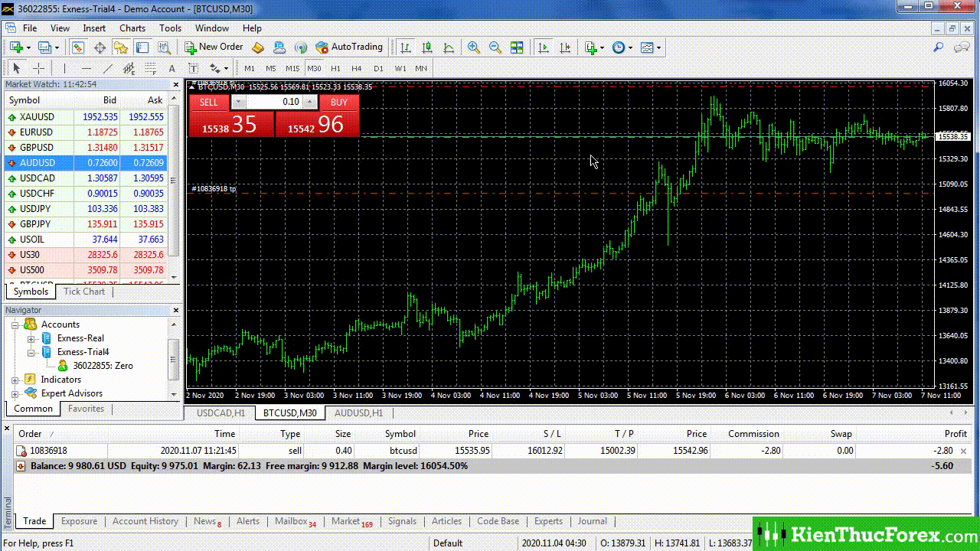Select the Crosshair tool
The width and height of the screenshot is (980, 551).
38,68
